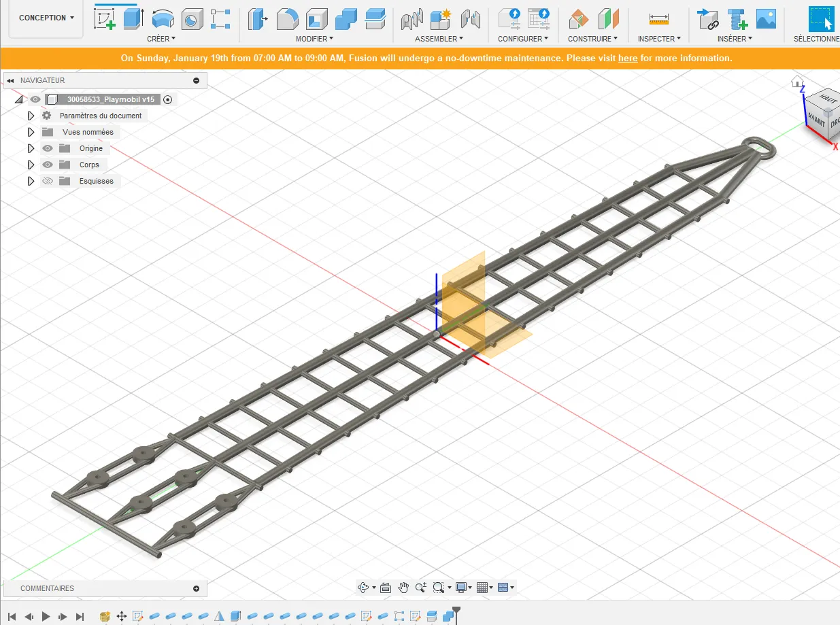Open the CRÉER menu

tap(161, 39)
